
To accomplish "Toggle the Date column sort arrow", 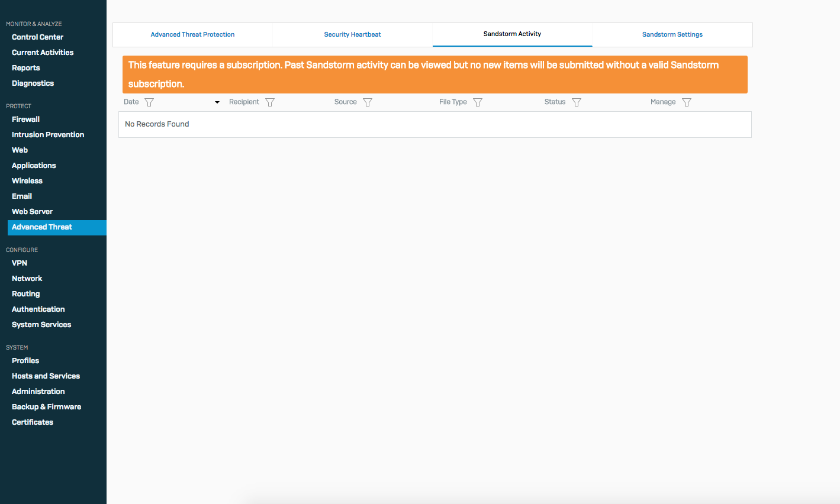I will (217, 102).
